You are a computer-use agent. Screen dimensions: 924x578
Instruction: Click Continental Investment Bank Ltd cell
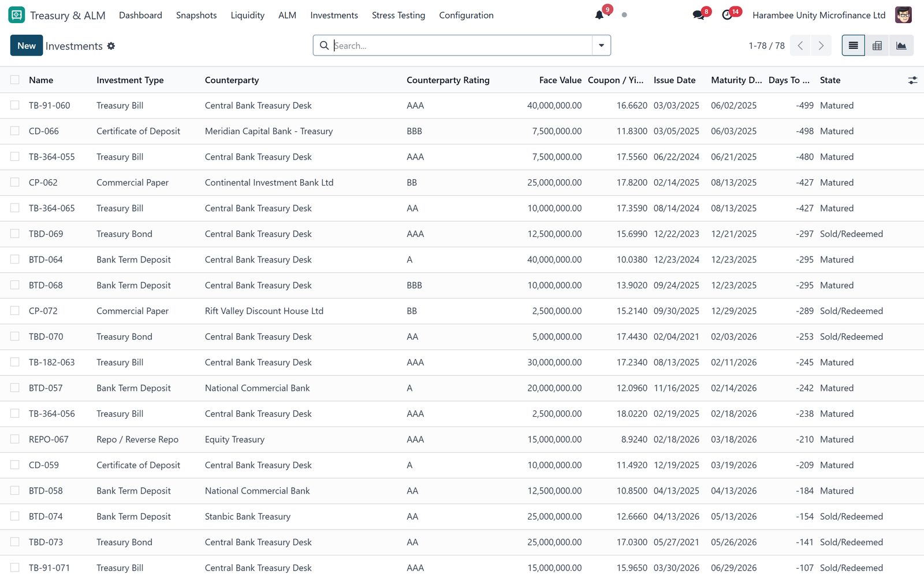coord(269,182)
